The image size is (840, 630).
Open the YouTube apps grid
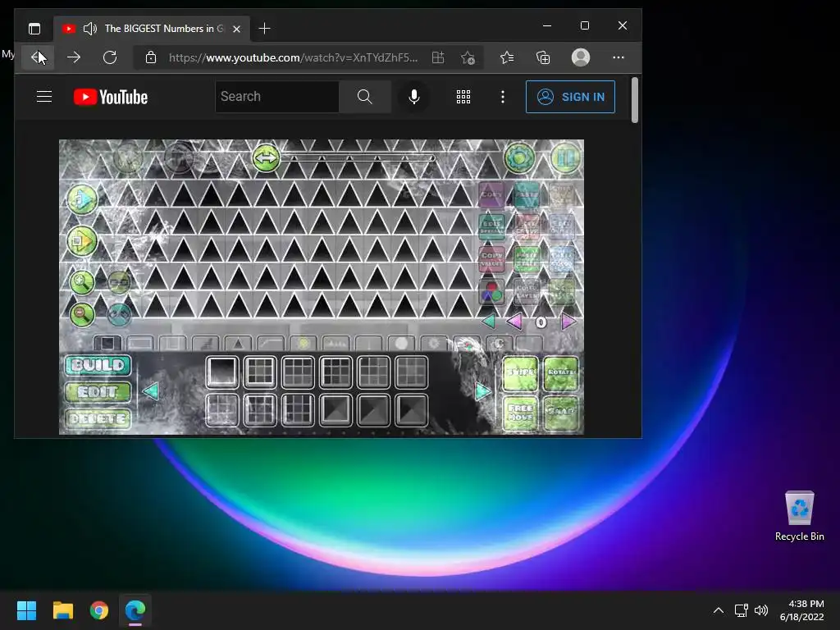463,97
